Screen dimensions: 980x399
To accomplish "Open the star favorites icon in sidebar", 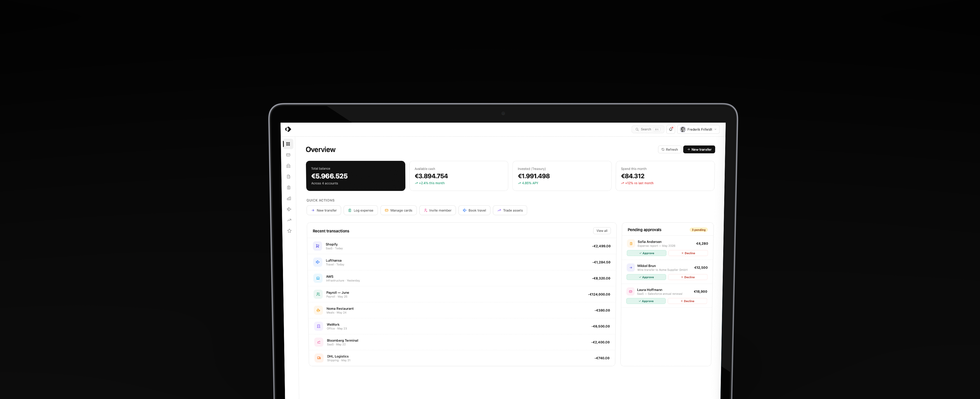I will point(290,231).
